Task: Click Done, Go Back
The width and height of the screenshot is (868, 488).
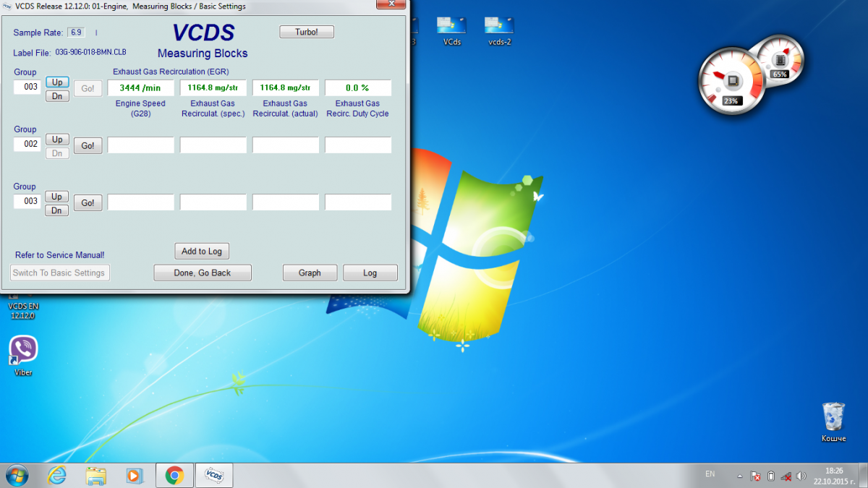Action: click(203, 273)
